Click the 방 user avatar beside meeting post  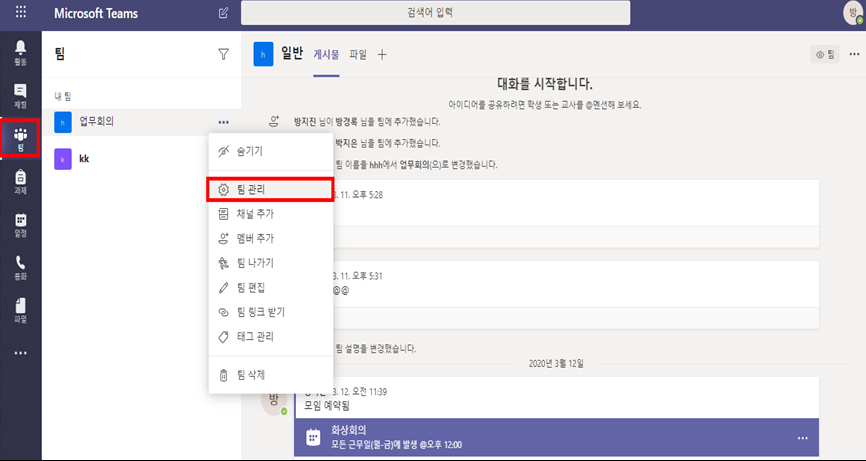274,400
